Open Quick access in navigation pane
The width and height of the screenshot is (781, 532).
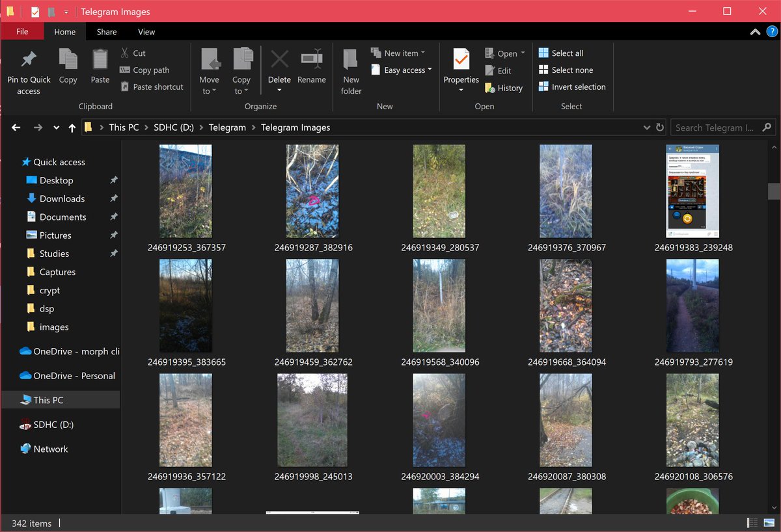tap(59, 162)
